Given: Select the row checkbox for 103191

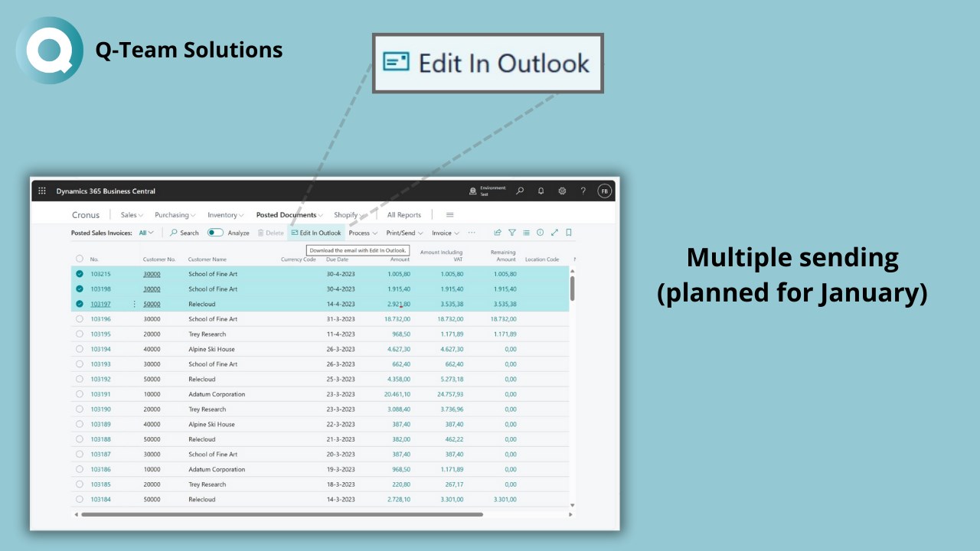Looking at the screenshot, I should (80, 394).
